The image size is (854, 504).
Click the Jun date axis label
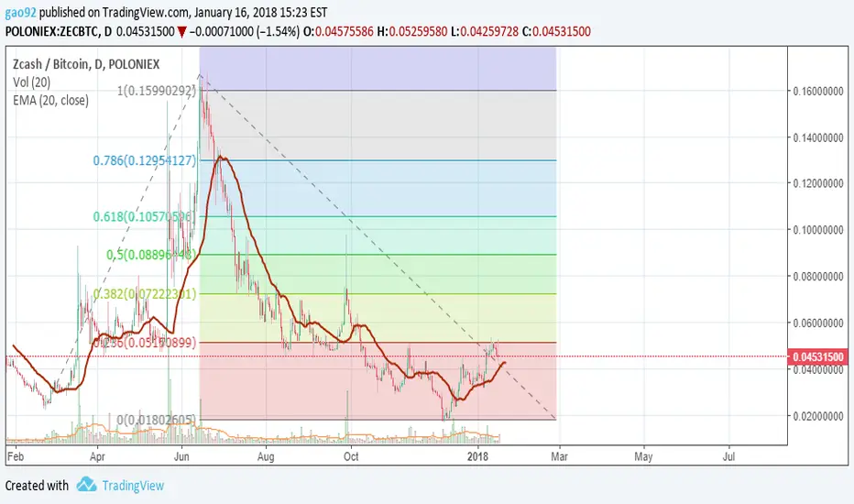click(181, 456)
